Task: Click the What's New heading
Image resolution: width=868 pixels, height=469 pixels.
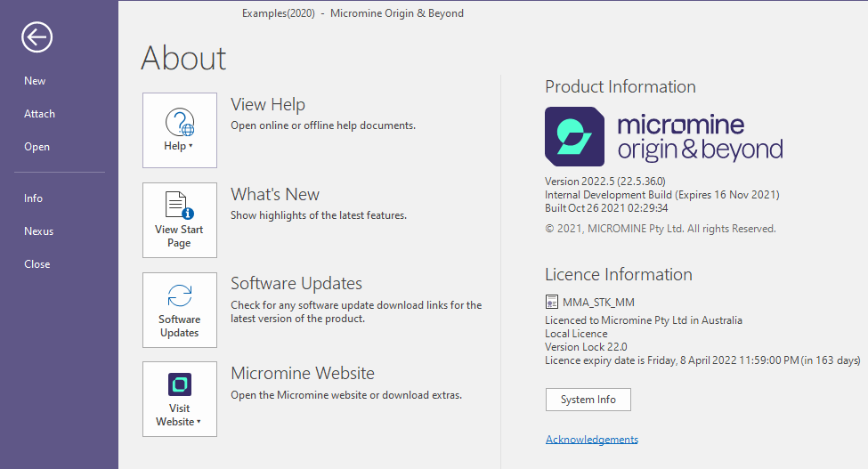Action: (x=275, y=194)
